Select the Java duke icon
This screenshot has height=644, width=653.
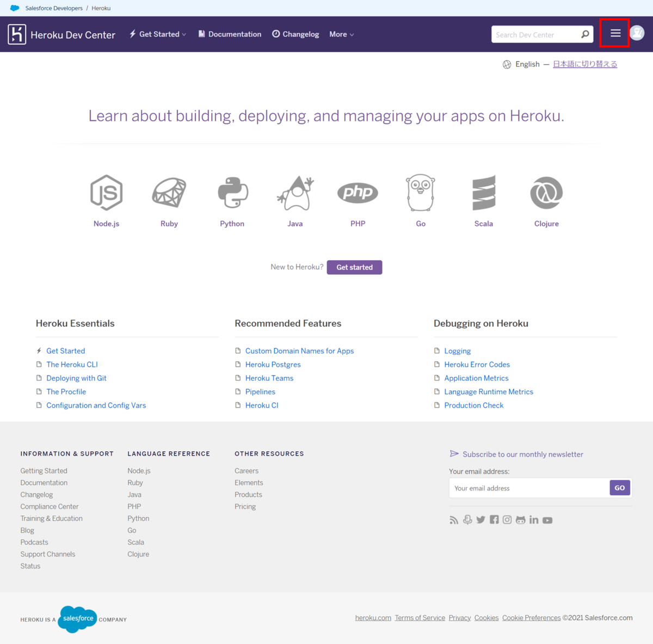pos(295,193)
